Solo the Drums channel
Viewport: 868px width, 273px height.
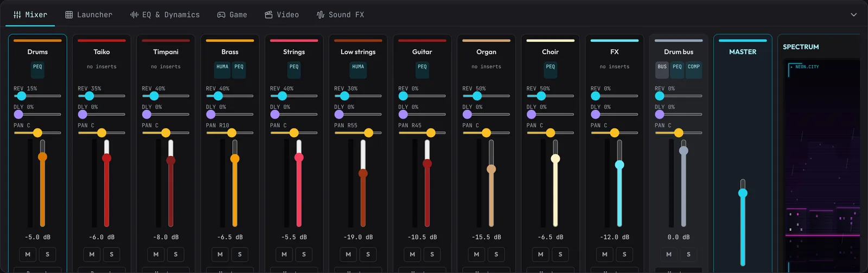click(48, 254)
